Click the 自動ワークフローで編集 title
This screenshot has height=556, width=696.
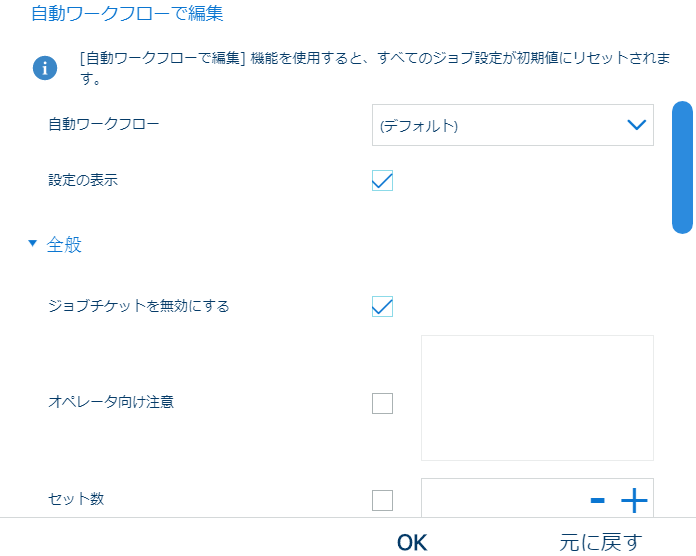point(126,14)
